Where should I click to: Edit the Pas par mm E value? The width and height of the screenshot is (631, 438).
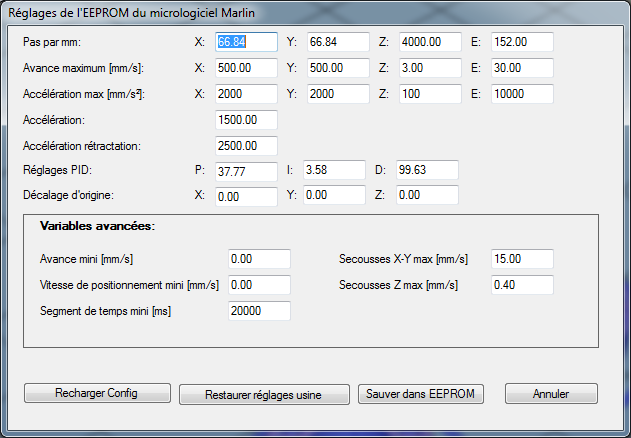521,43
